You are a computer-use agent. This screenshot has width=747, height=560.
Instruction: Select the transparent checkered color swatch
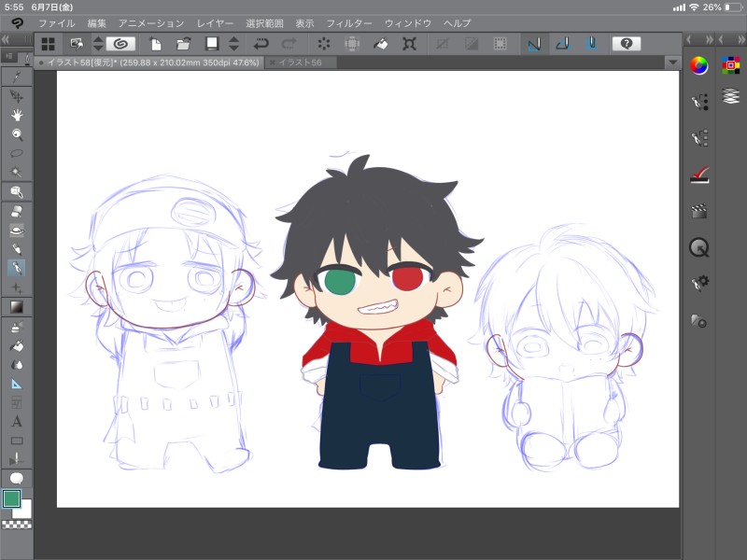(x=17, y=525)
